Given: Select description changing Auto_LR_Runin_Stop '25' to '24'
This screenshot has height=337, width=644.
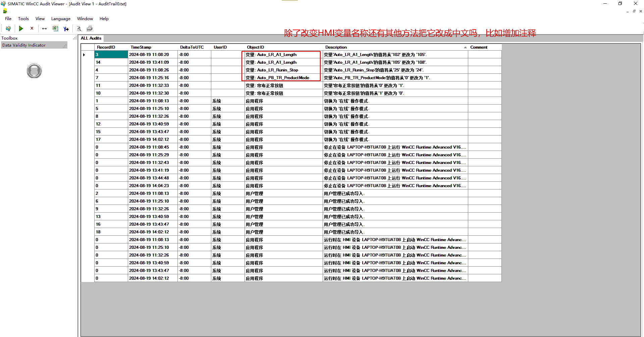Looking at the screenshot, I should [395, 70].
